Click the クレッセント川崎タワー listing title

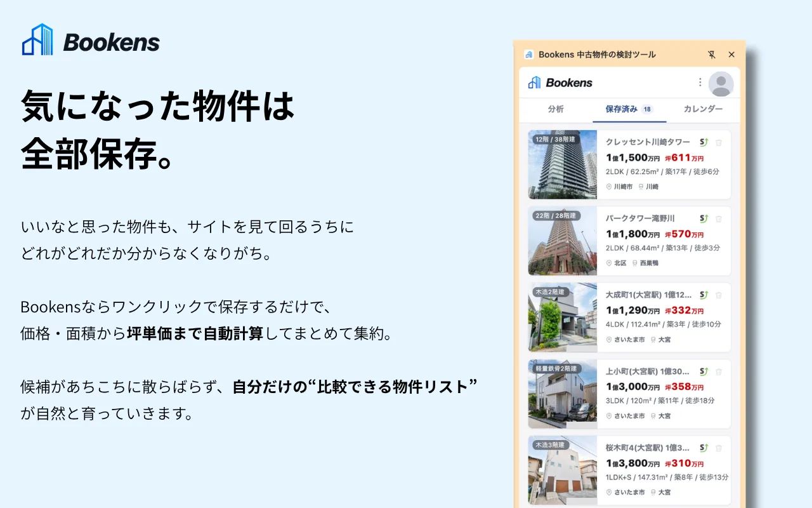tap(648, 142)
